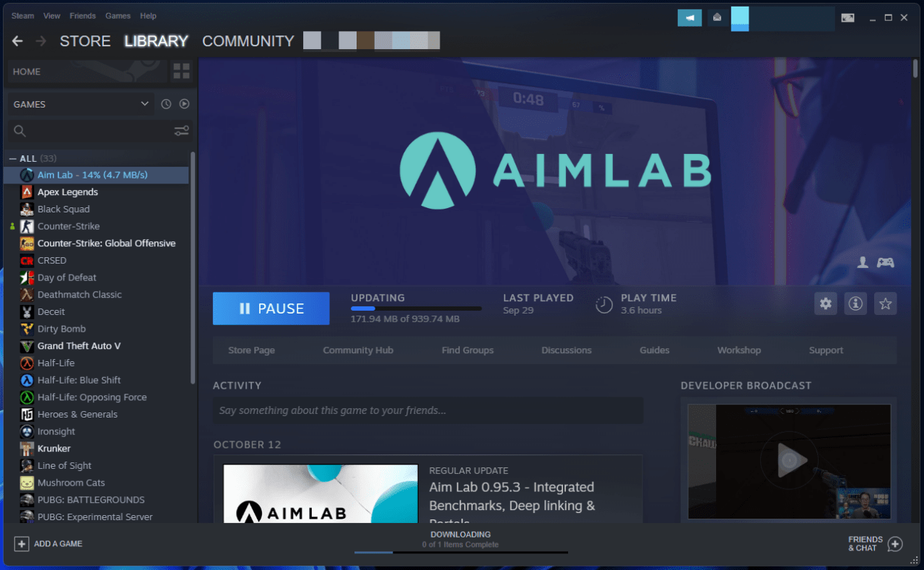This screenshot has width=924, height=570.
Task: Open Friends & Chat plus icon
Action: 895,544
